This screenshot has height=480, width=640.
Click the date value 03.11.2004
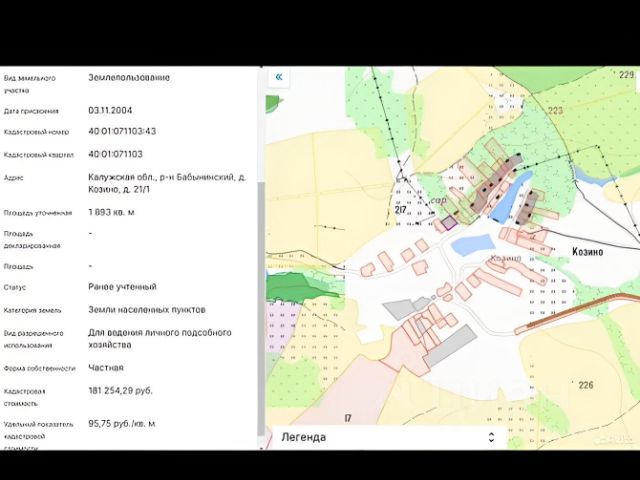click(x=110, y=111)
